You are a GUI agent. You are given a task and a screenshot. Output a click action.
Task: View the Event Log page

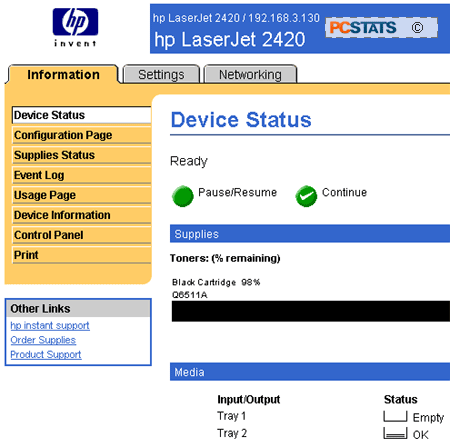point(82,175)
